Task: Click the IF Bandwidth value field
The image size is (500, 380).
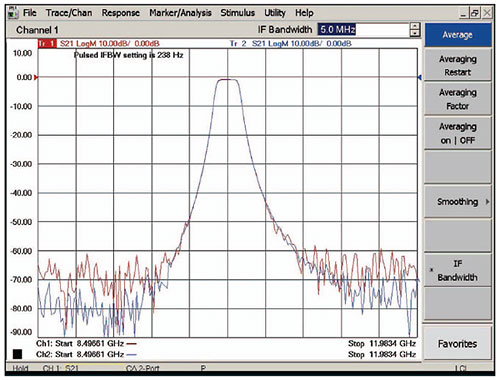Action: coord(363,30)
